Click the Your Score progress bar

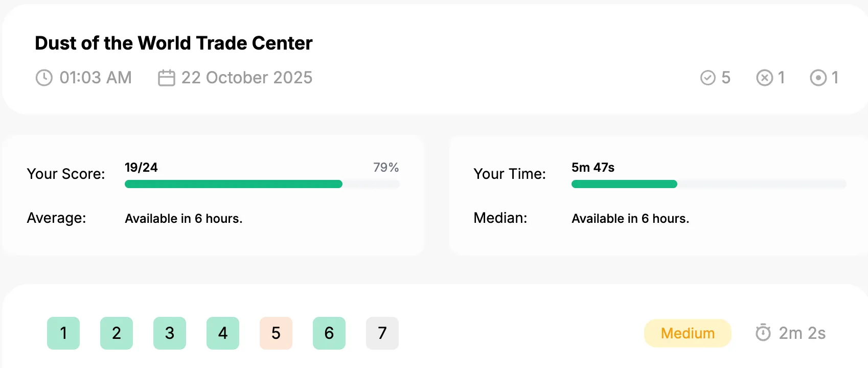pos(262,184)
